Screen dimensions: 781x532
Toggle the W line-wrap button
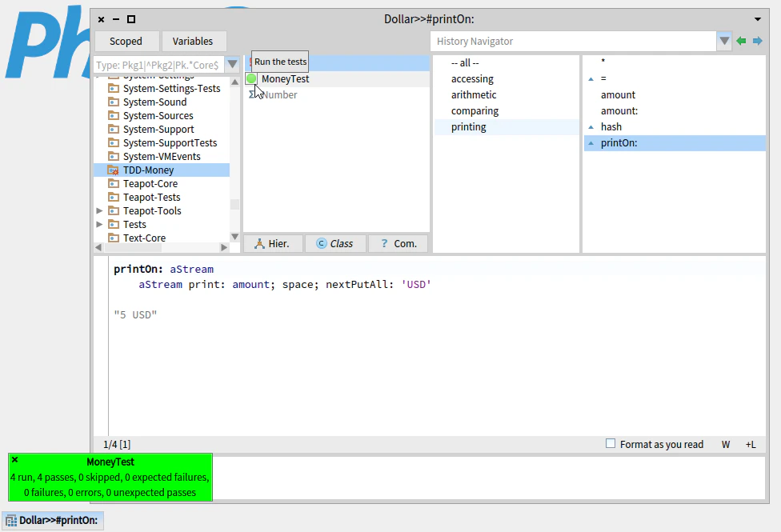tap(726, 444)
